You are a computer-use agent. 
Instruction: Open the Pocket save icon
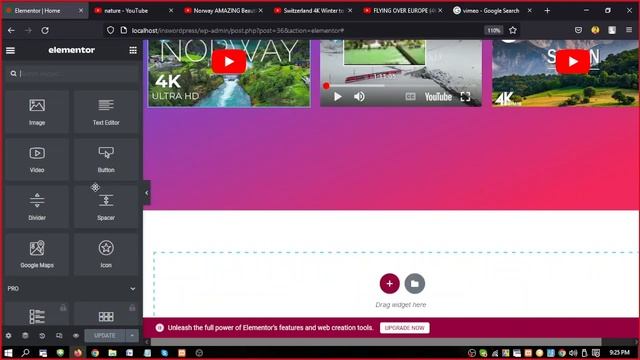click(578, 30)
